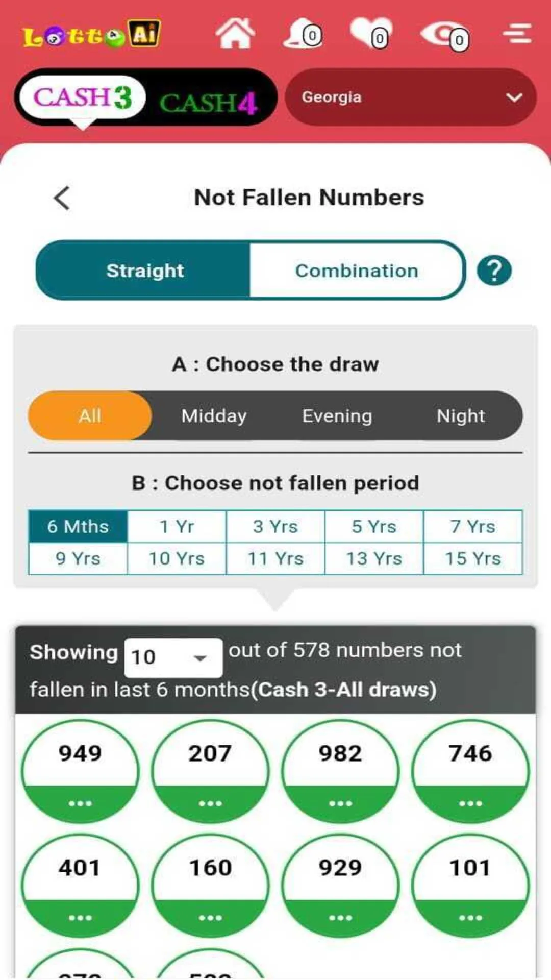Expand details dots under number 949
This screenshot has height=980, width=551.
coord(80,803)
